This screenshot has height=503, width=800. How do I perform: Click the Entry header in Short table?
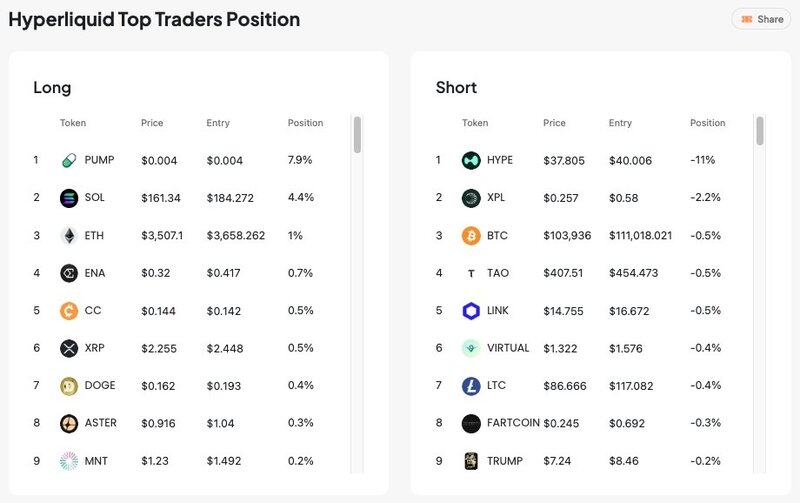click(x=620, y=123)
